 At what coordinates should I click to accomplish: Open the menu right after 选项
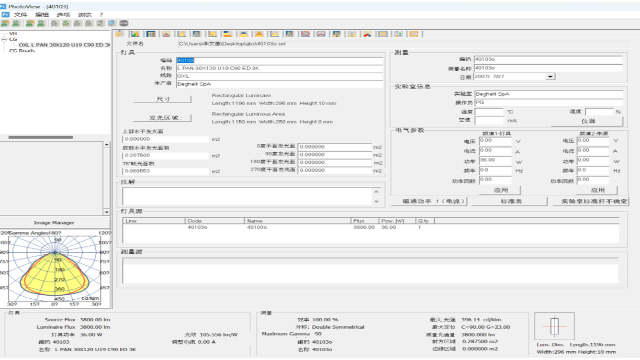coord(85,14)
